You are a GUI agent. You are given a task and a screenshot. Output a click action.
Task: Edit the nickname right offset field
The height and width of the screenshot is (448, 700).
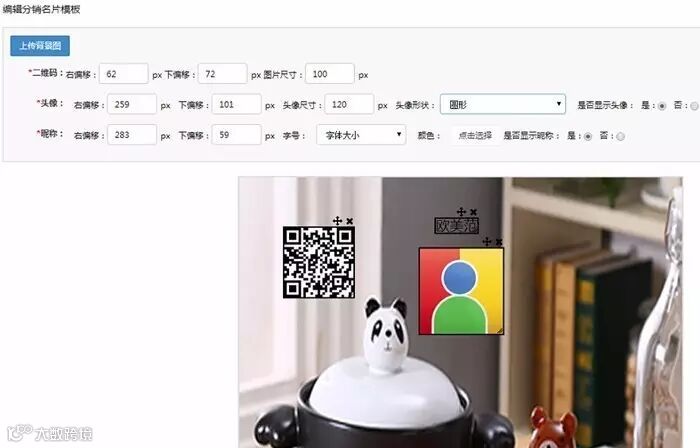[132, 135]
